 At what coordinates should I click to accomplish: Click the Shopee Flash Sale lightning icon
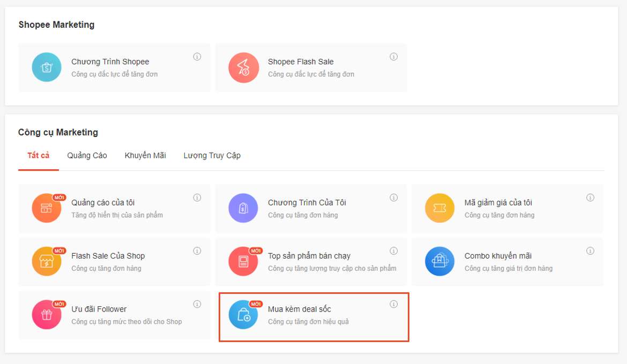pyautogui.click(x=243, y=67)
